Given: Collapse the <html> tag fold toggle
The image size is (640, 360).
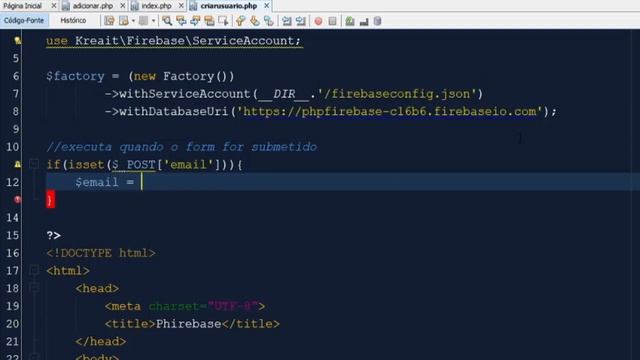Looking at the screenshot, I should [34, 270].
